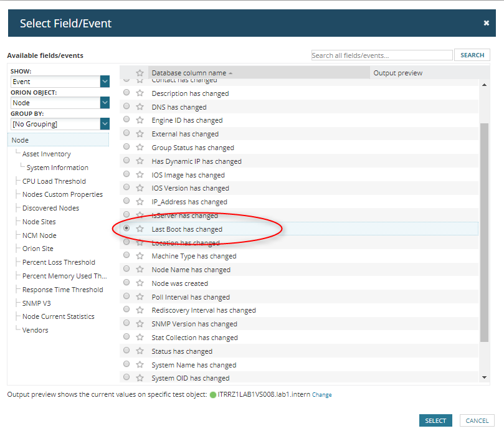Screen dimensions: 504x436
Task: Sort by Database column name header
Action: (259, 73)
